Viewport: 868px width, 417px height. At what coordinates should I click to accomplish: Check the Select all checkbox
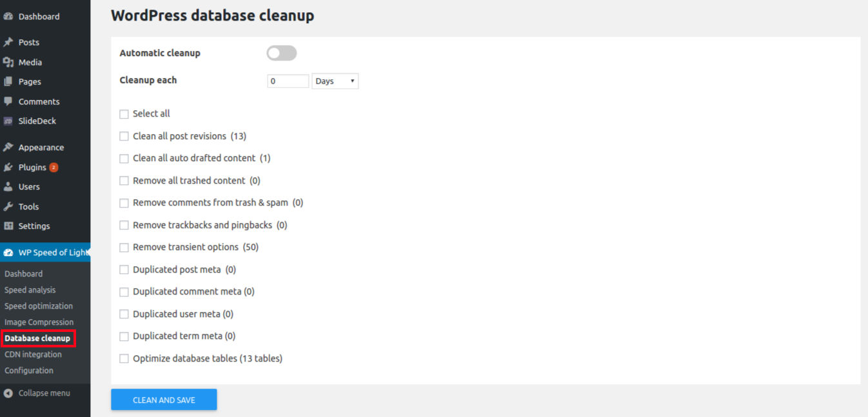124,114
